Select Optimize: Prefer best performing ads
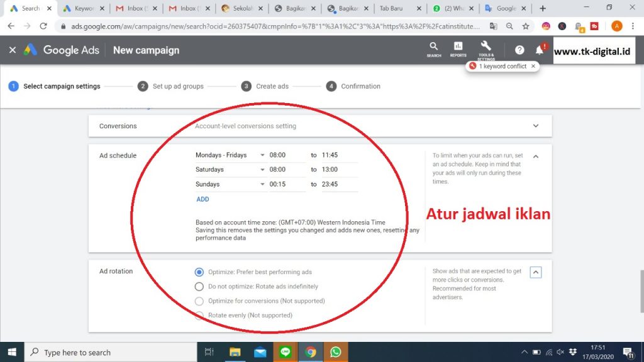Viewport: 644px width, 362px height. (199, 272)
